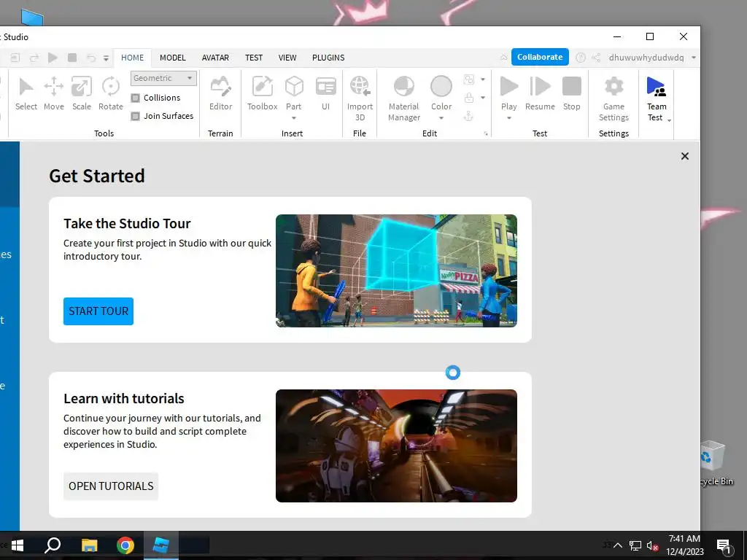This screenshot has width=747, height=560.
Task: Close the Get Started panel
Action: pyautogui.click(x=684, y=156)
